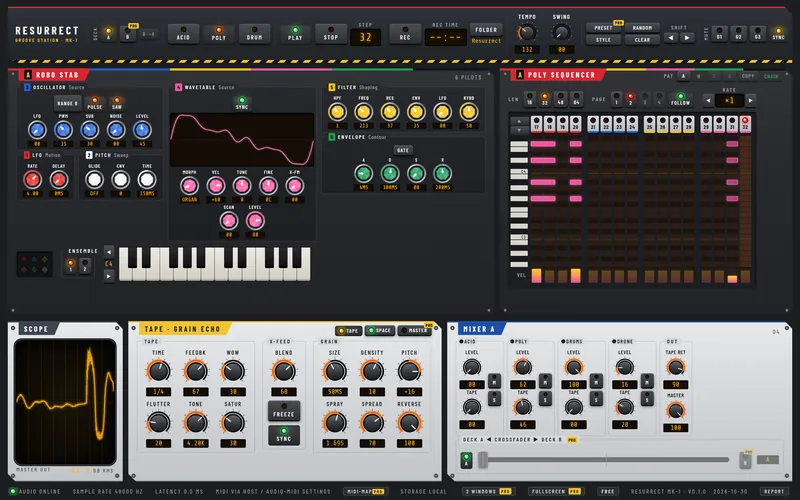The height and width of the screenshot is (500, 800).
Task: Select the DRUM engine button
Action: pyautogui.click(x=254, y=34)
